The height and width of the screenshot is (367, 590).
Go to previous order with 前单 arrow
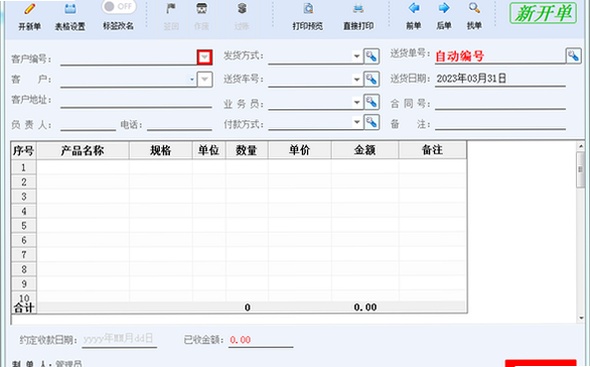pyautogui.click(x=414, y=8)
